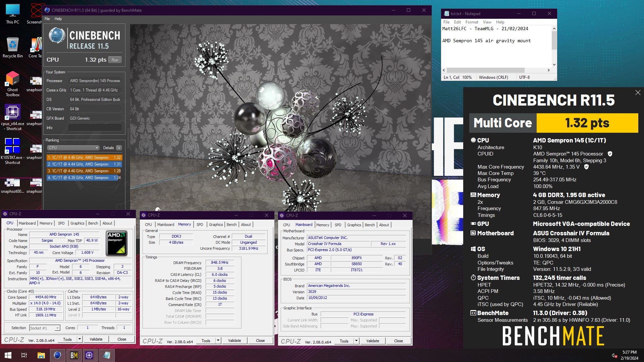
Task: Open Recycle Bin desktop icon
Action: [12, 48]
